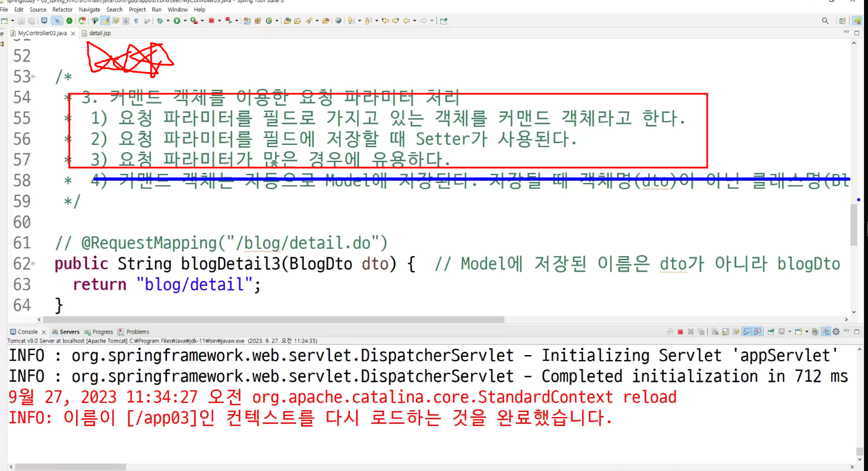Switch to the Servers tab

tap(66, 332)
